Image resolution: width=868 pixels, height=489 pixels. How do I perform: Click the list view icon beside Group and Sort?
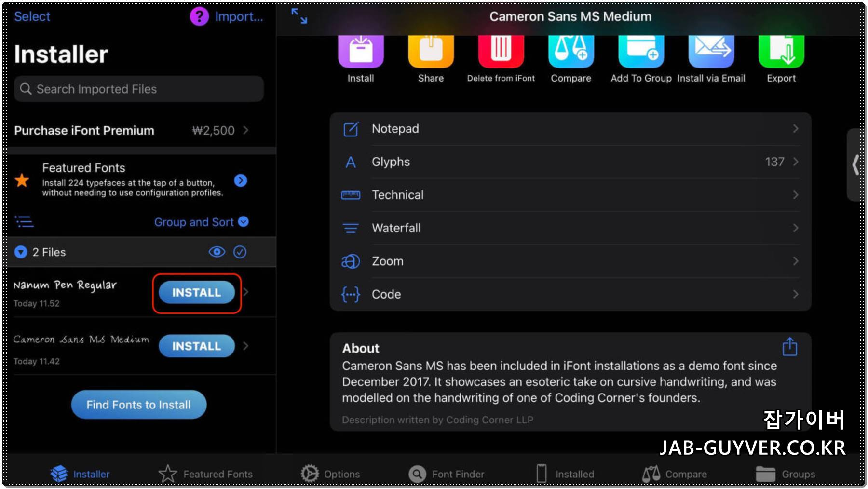(24, 222)
